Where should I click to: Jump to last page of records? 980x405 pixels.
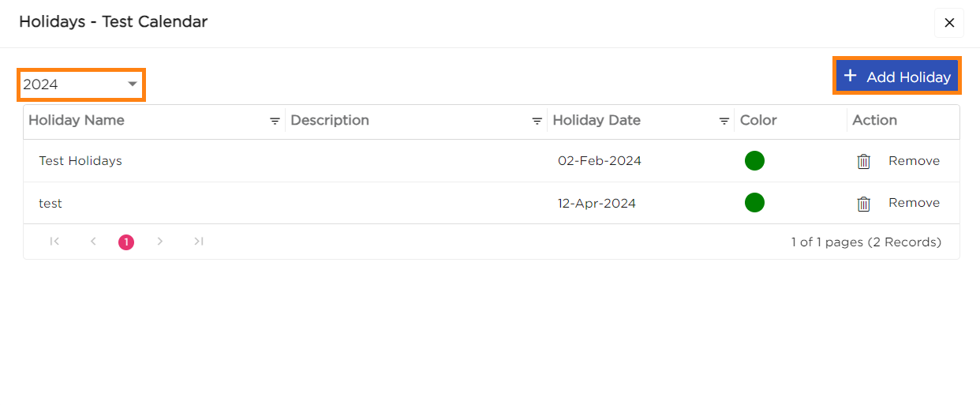(x=199, y=242)
